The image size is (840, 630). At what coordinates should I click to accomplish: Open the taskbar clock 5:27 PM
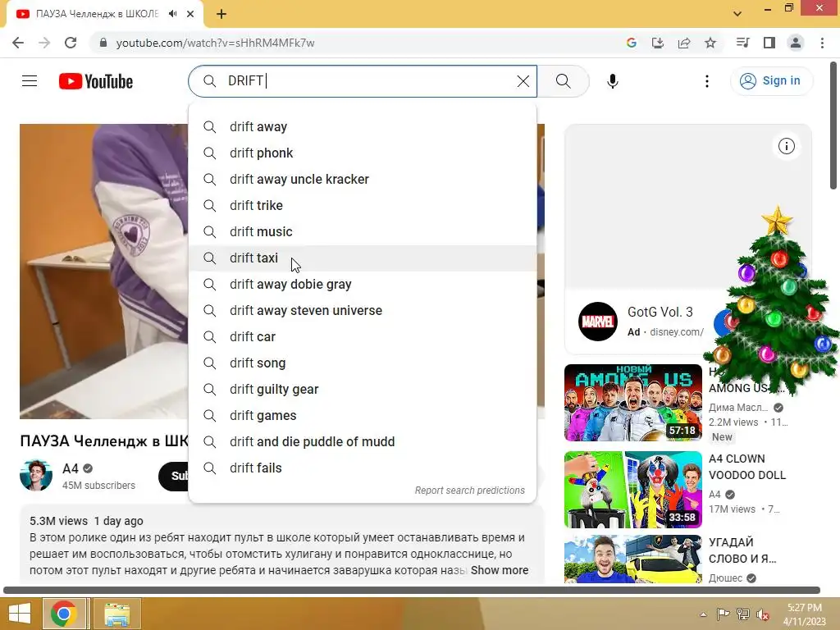pos(804,614)
